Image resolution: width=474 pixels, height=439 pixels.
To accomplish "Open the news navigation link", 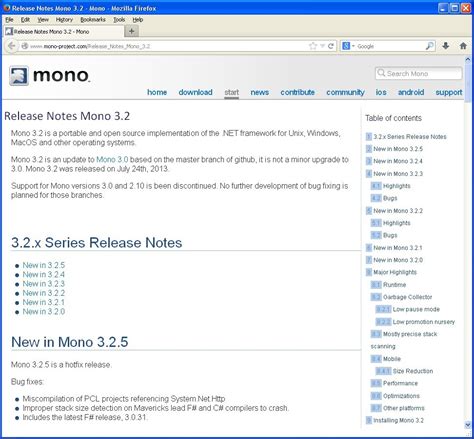I will pyautogui.click(x=260, y=92).
